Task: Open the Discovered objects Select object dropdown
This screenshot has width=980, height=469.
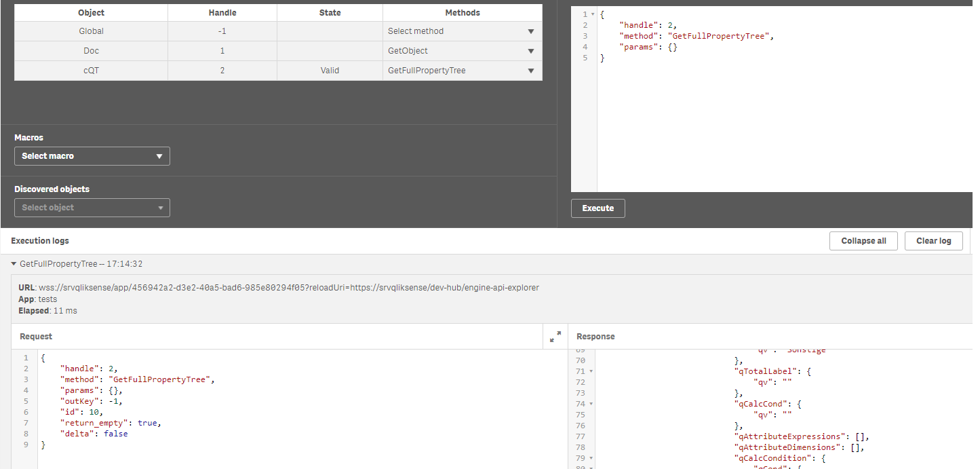Action: tap(92, 208)
